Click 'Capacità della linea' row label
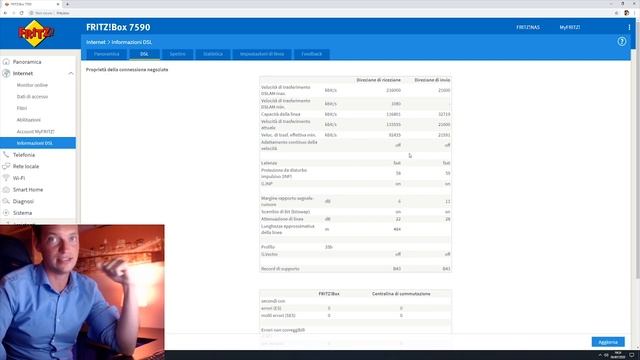The height and width of the screenshot is (360, 640). coord(280,114)
